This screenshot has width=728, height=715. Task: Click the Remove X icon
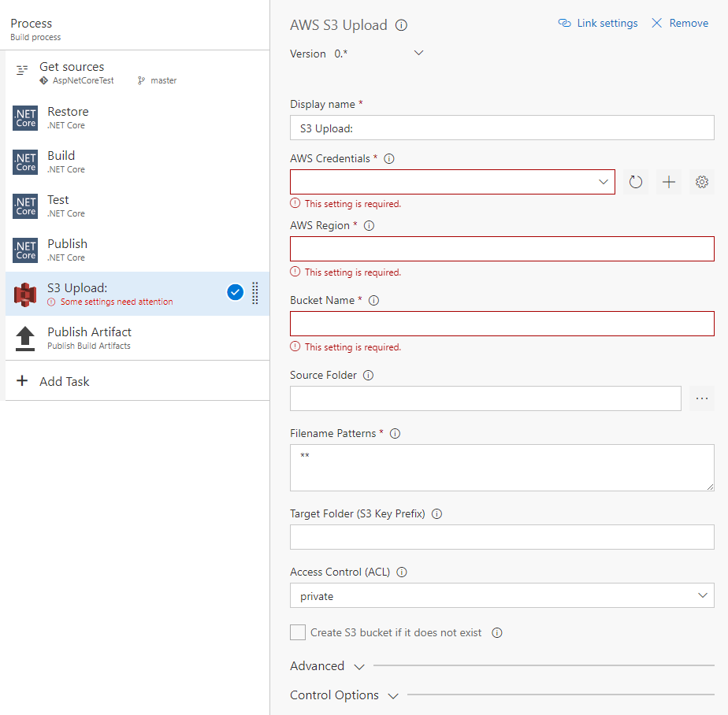click(x=656, y=23)
